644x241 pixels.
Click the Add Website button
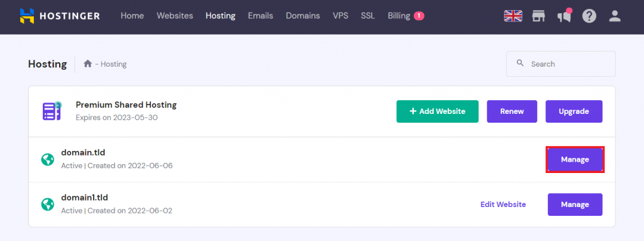[x=438, y=111]
